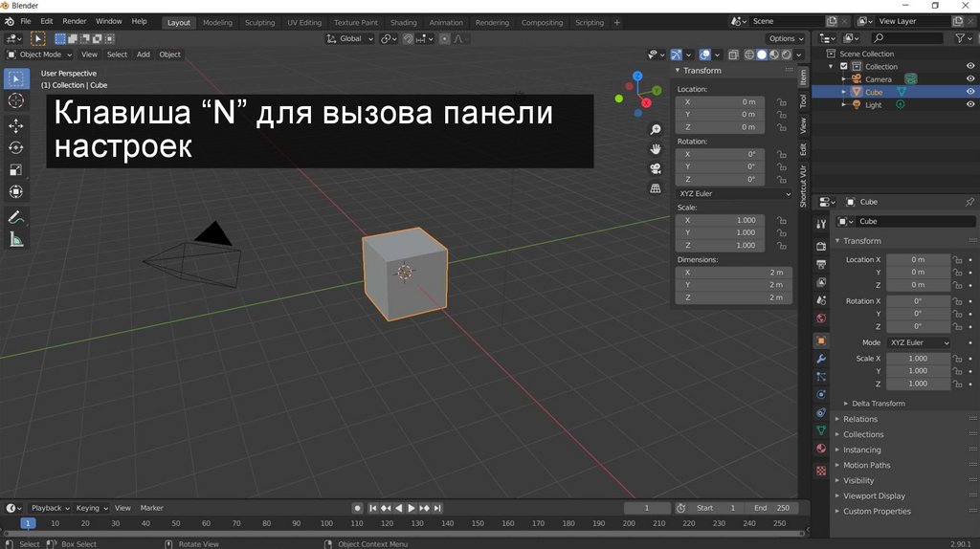This screenshot has width=980, height=549.
Task: Click the End frame field
Action: pyautogui.click(x=771, y=508)
